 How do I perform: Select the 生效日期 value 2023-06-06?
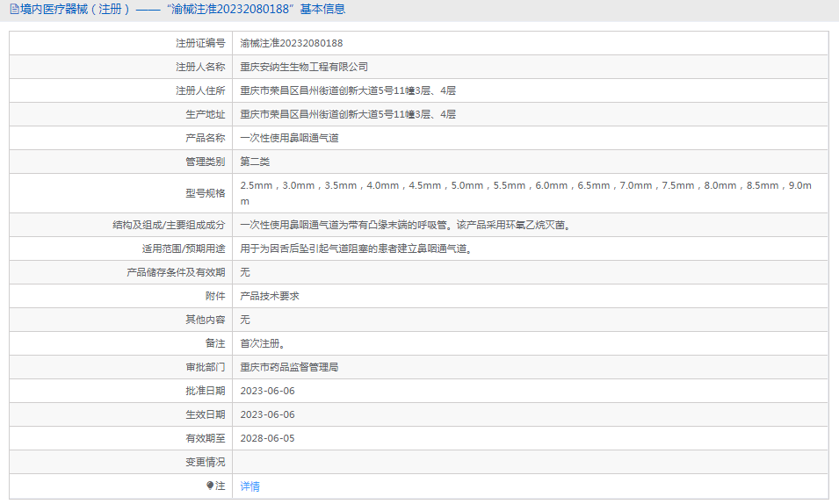(268, 414)
